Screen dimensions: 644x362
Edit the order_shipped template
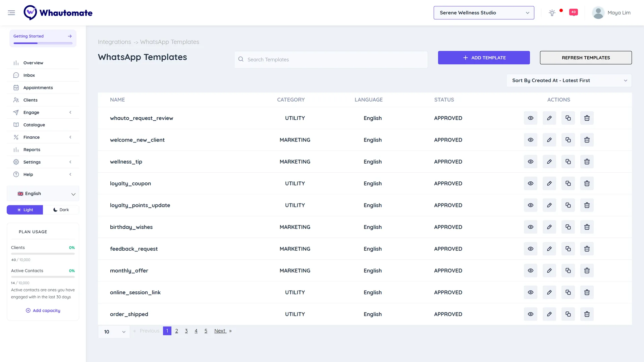point(549,314)
